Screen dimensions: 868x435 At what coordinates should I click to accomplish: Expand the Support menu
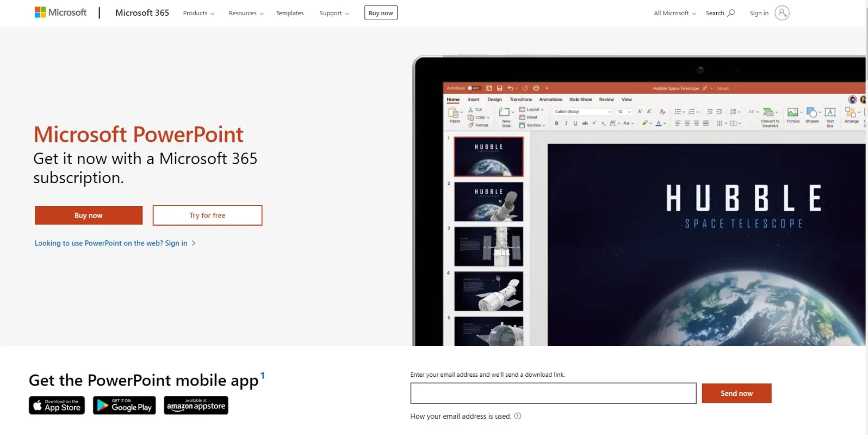[x=334, y=13]
